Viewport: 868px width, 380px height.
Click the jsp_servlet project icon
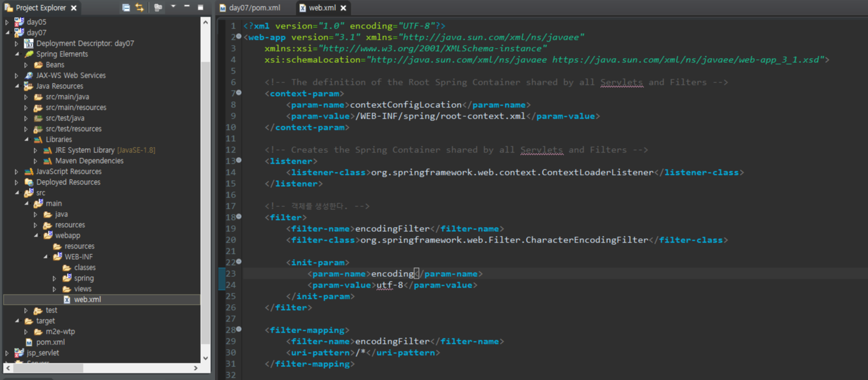point(19,353)
